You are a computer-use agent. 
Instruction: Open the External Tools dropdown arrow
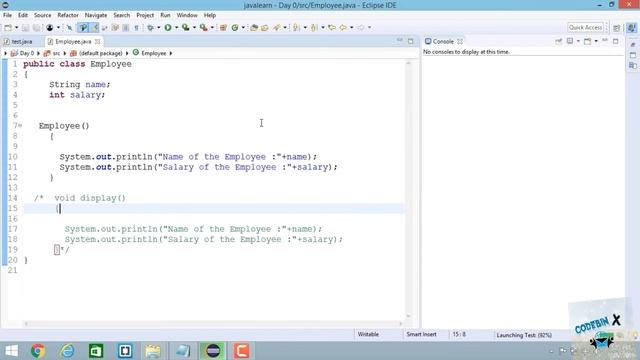[x=212, y=27]
